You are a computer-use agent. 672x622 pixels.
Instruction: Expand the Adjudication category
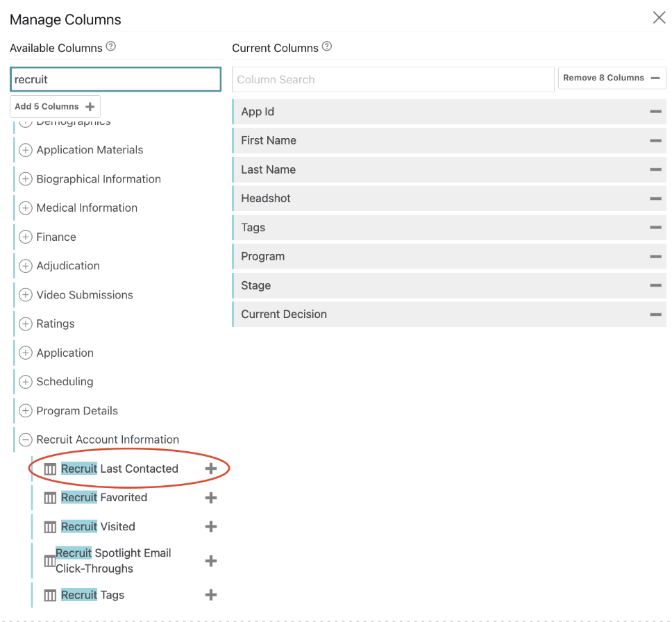click(x=26, y=266)
